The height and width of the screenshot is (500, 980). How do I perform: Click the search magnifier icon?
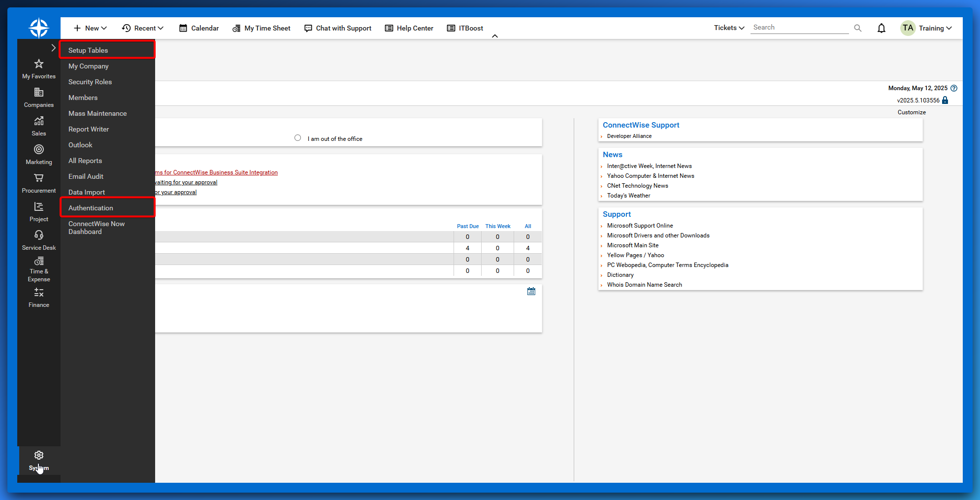pos(858,28)
